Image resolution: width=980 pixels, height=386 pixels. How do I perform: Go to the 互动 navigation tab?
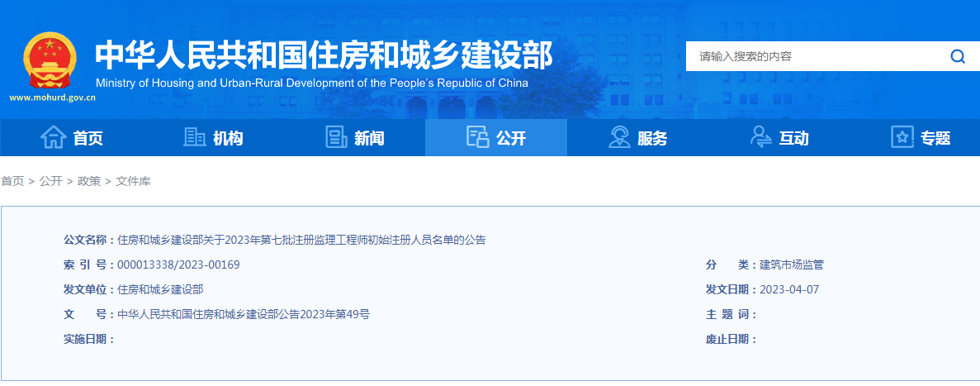(x=779, y=138)
